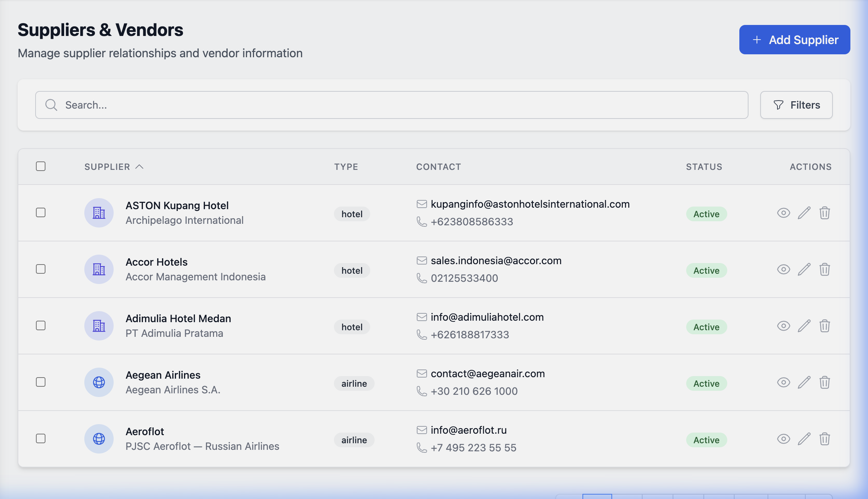Click the Aeroflot supplier name
Viewport: 868px width, 499px height.
click(145, 431)
